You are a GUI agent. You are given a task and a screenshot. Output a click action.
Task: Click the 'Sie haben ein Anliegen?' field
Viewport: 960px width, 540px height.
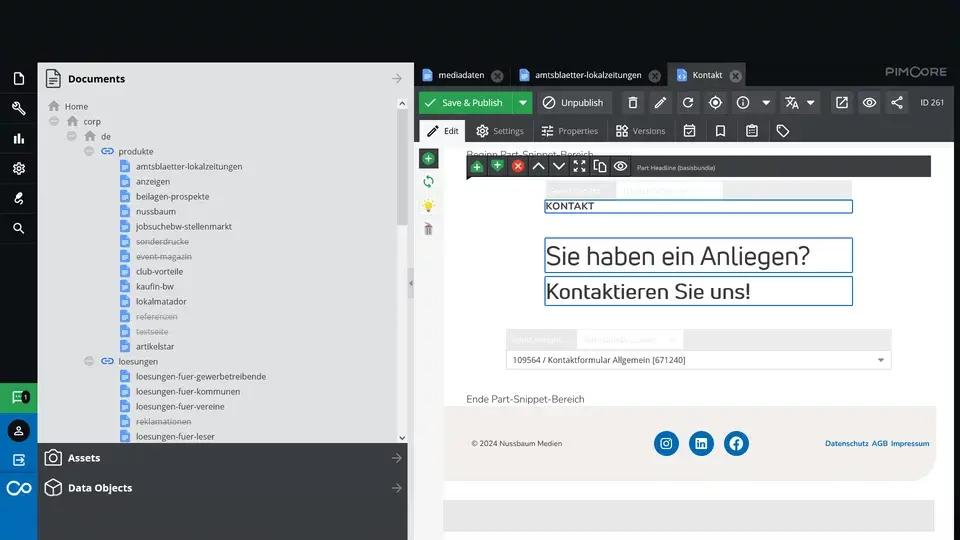point(699,255)
